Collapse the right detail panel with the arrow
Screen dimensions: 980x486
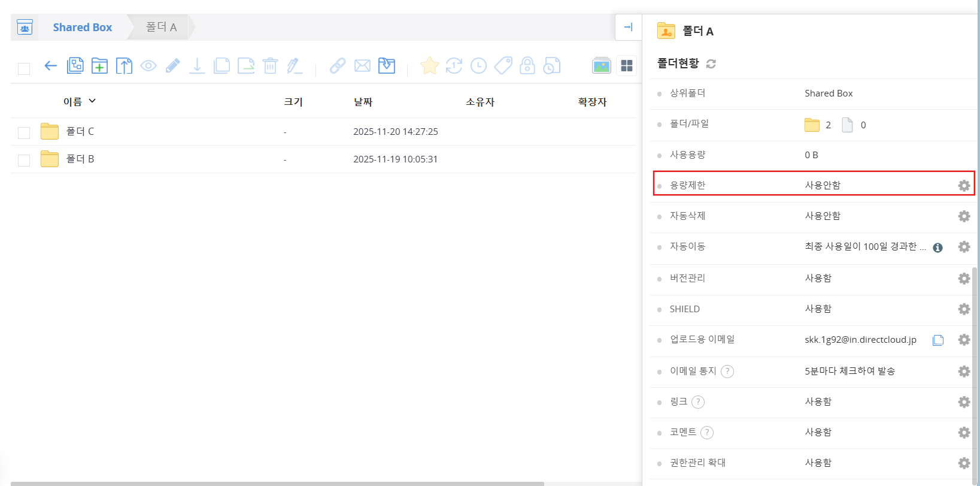pyautogui.click(x=628, y=27)
